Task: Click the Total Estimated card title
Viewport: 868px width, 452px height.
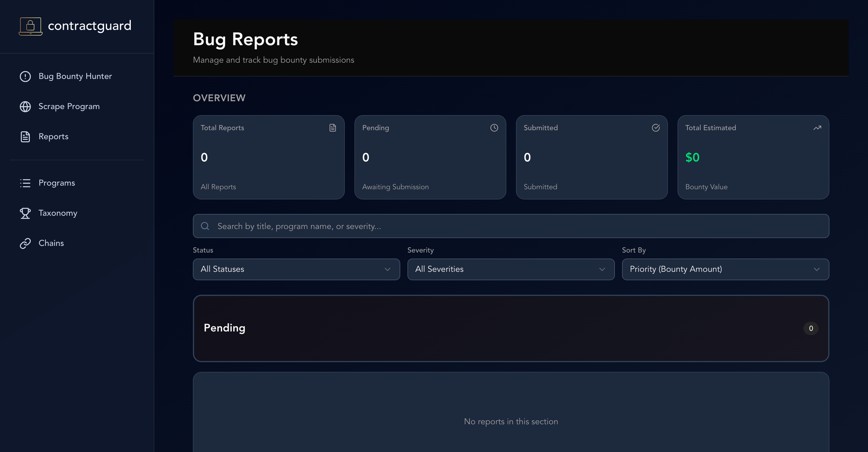Action: 711,128
